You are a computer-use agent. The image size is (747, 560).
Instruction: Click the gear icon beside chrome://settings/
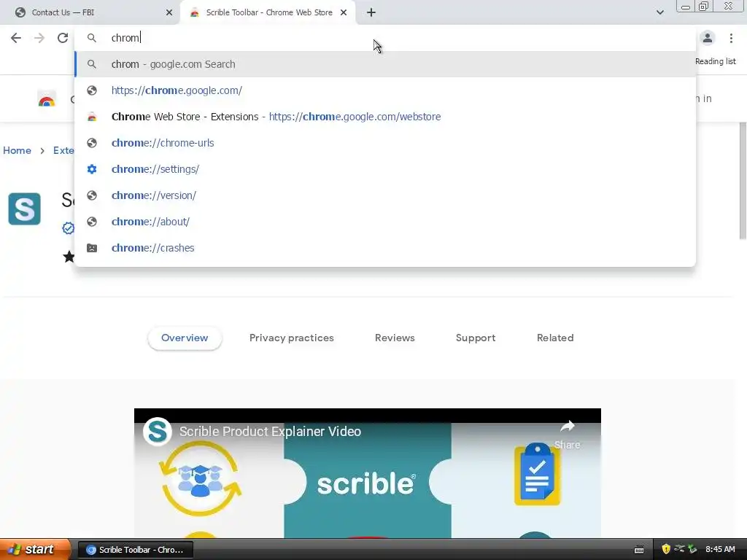(92, 169)
